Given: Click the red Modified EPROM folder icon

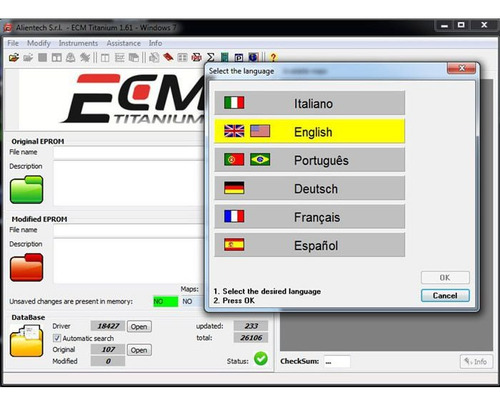Looking at the screenshot, I should [x=26, y=267].
